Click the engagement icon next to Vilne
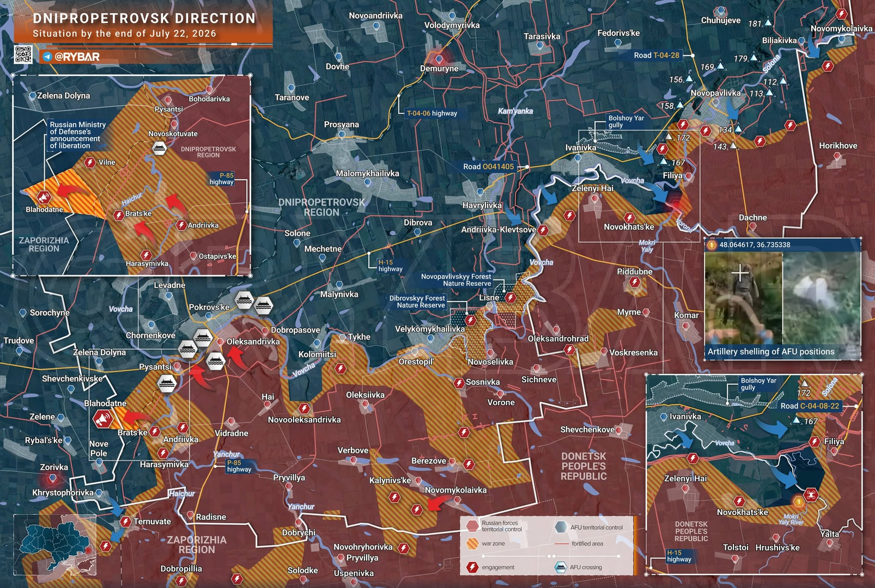Image resolution: width=875 pixels, height=588 pixels. tap(90, 162)
